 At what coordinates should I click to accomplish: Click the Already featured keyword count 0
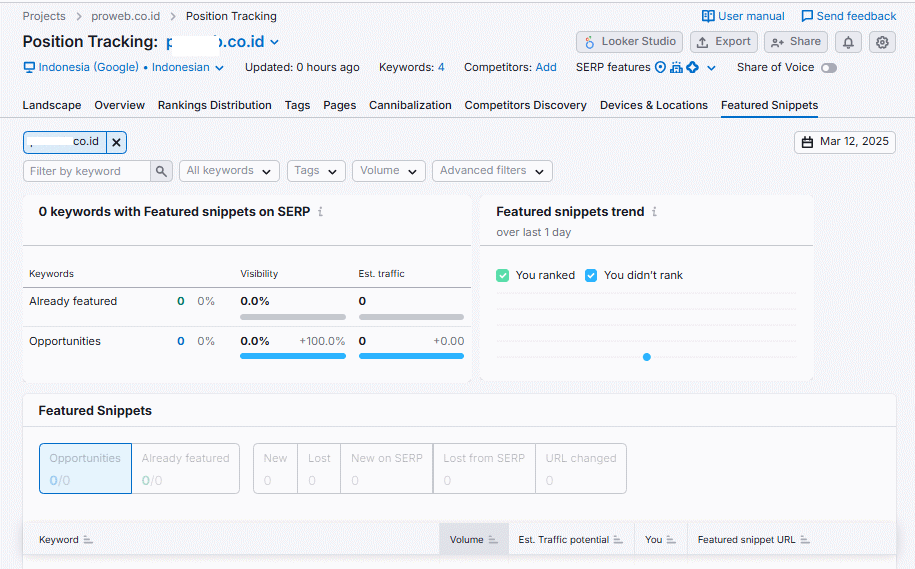[x=181, y=301]
